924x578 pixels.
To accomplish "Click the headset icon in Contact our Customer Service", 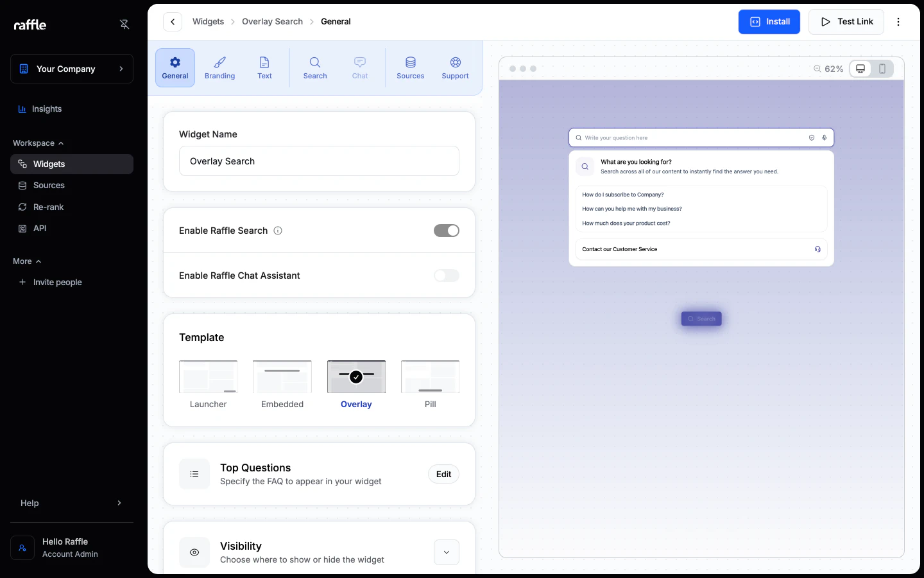I will 817,249.
